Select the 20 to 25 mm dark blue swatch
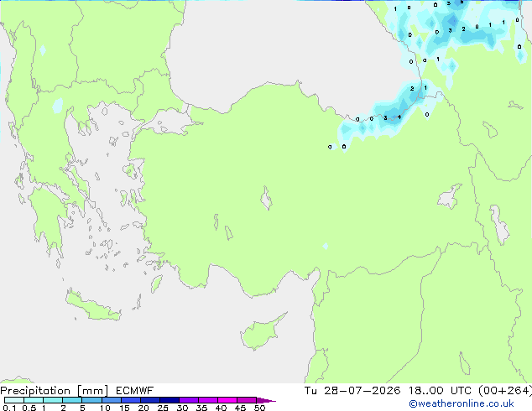532x411 pixels. coord(150,400)
